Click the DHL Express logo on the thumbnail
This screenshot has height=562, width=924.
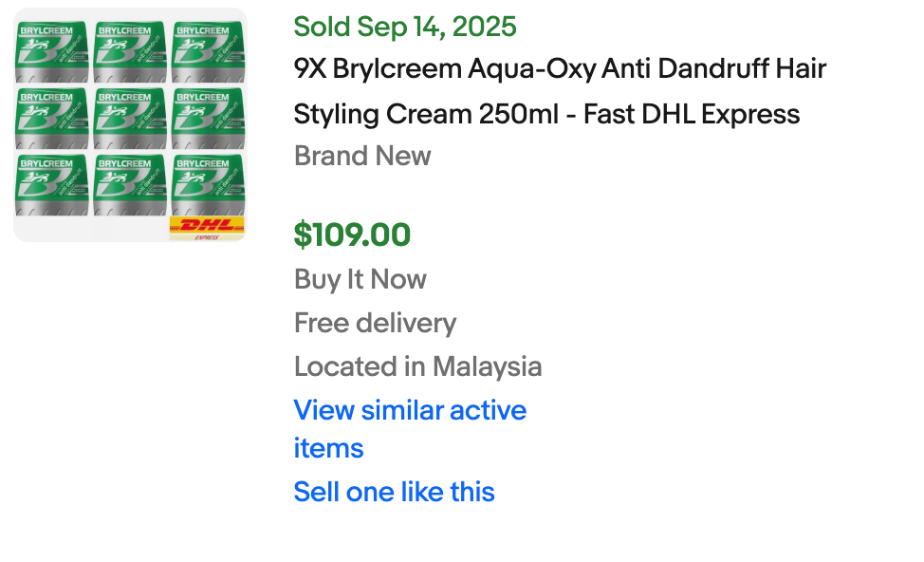pyautogui.click(x=207, y=228)
